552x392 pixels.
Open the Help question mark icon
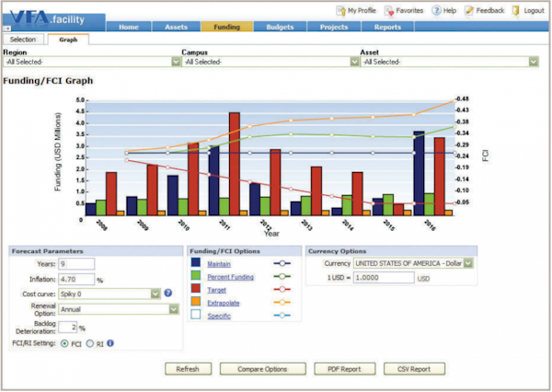tap(436, 10)
